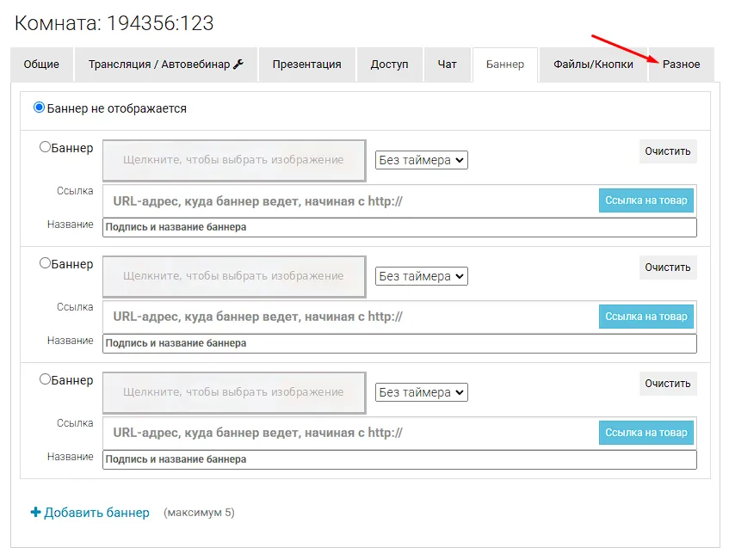Screen dimensions: 729x560
Task: Go to the Файлы/Кнопки tab
Action: click(593, 65)
